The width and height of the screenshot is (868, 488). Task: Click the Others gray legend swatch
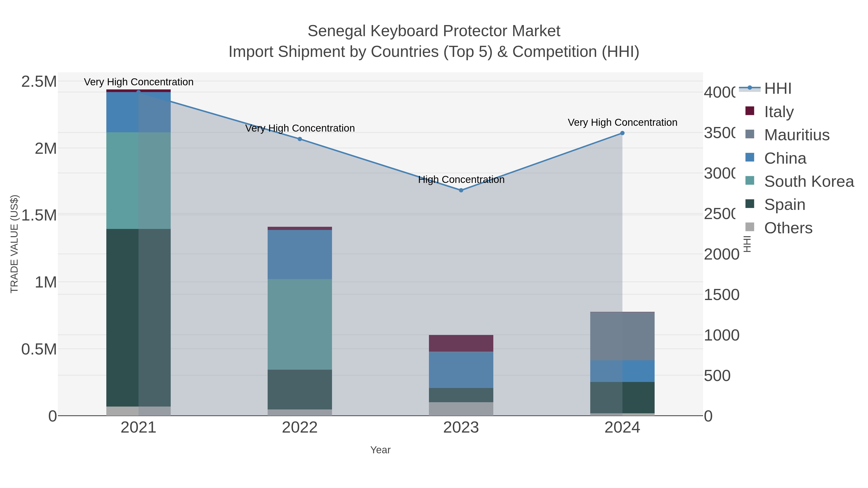(x=750, y=227)
